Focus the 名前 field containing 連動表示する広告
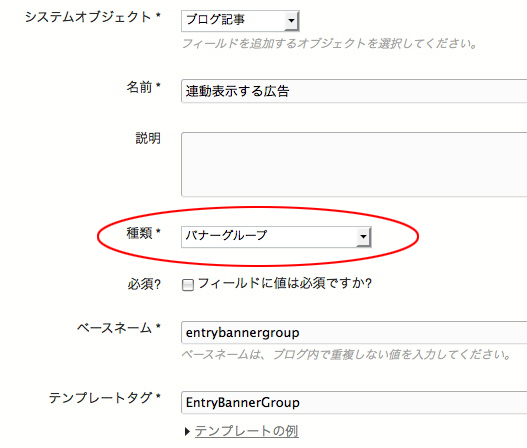The image size is (527, 448). tap(354, 91)
